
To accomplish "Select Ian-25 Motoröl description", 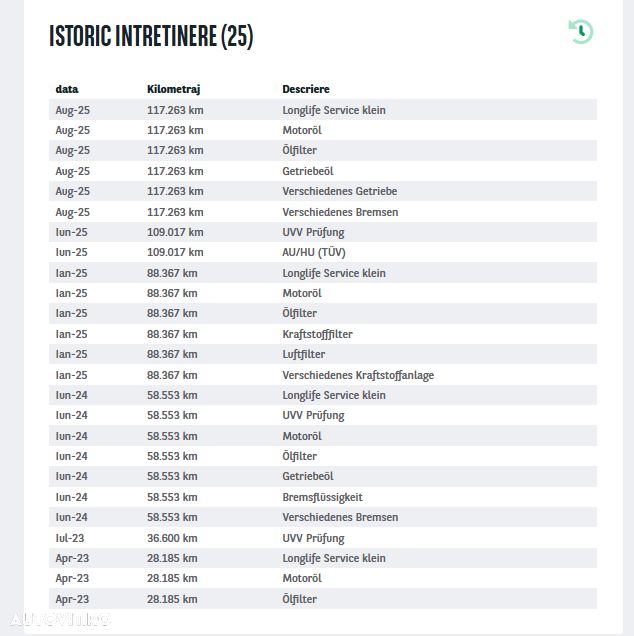I will pyautogui.click(x=302, y=293).
